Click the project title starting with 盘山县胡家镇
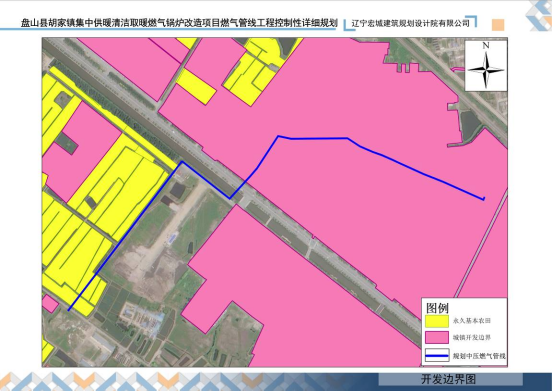This screenshot has width=553, height=391. [x=180, y=23]
